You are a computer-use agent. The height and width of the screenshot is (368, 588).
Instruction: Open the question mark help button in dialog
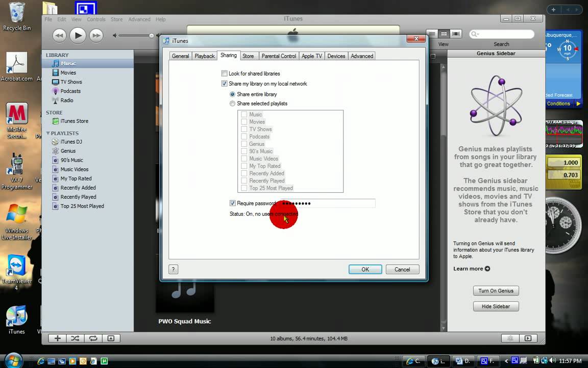[x=173, y=269]
